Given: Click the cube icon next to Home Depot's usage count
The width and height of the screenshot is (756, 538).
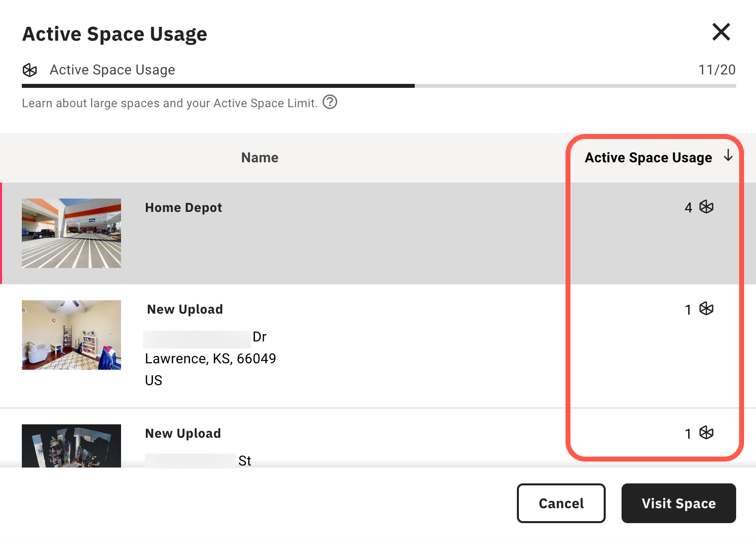Looking at the screenshot, I should [x=706, y=207].
